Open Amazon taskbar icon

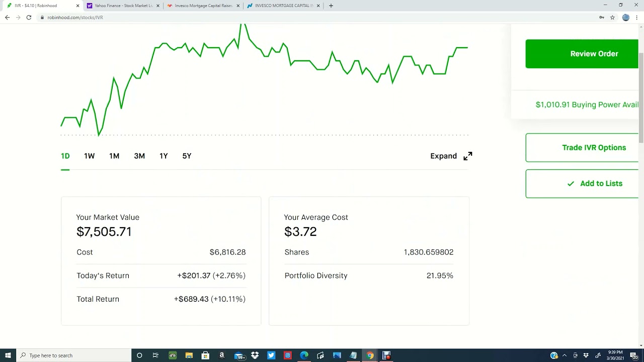click(x=222, y=355)
